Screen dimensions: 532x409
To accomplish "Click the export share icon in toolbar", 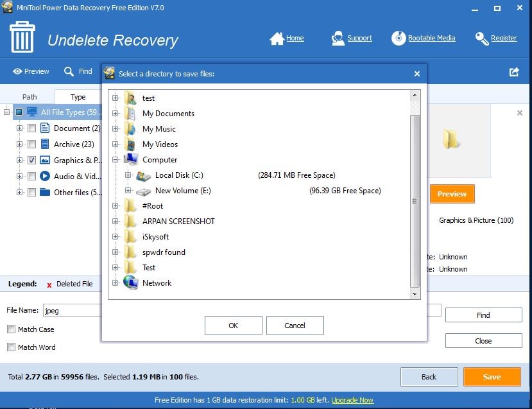I will pyautogui.click(x=514, y=72).
